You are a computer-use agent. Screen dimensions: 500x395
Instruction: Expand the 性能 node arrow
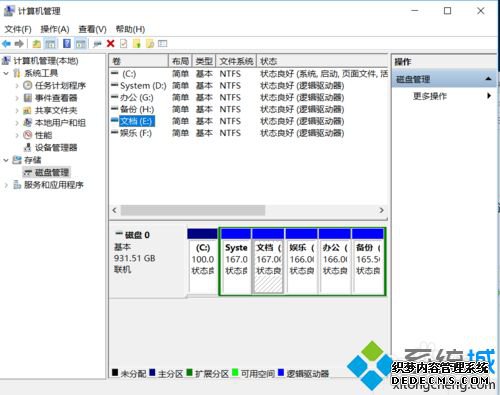(x=17, y=135)
